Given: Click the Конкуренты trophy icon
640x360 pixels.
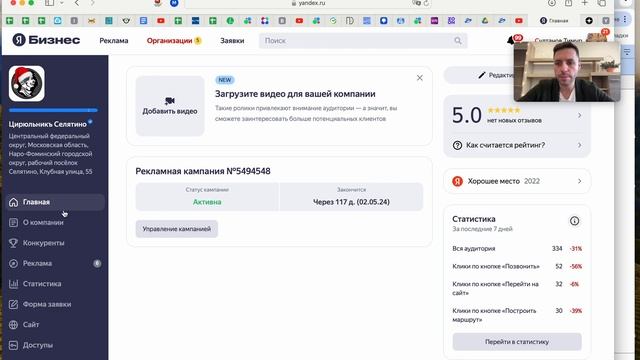Looking at the screenshot, I should tap(13, 243).
